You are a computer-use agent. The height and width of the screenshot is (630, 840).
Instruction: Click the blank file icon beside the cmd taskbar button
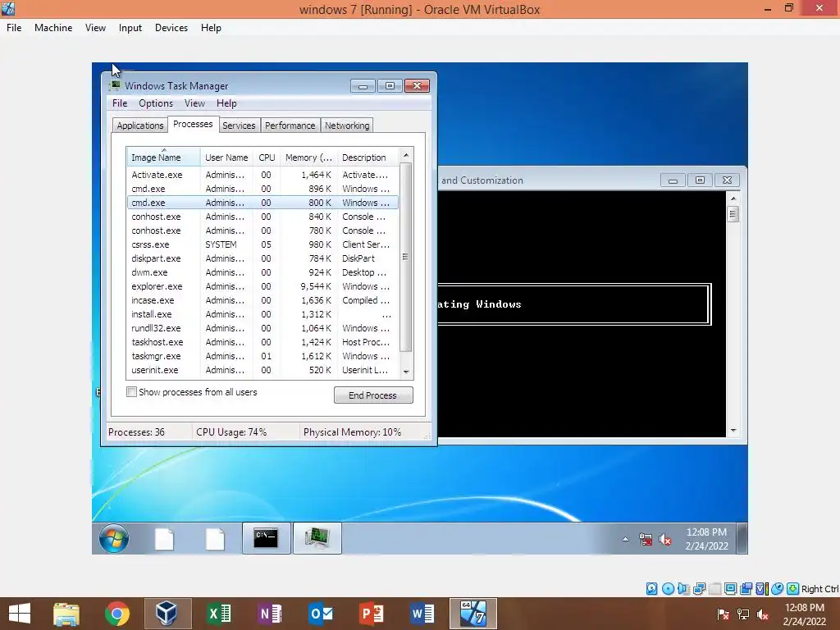[216, 538]
